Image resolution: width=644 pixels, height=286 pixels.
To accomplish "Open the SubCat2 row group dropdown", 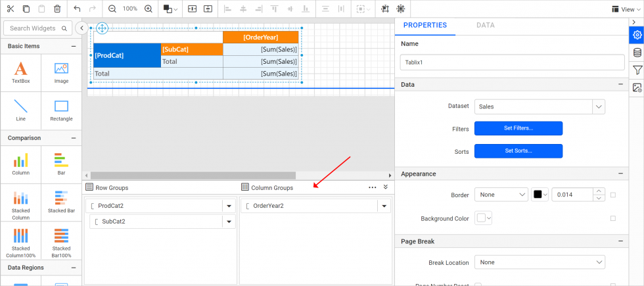I will (x=229, y=222).
